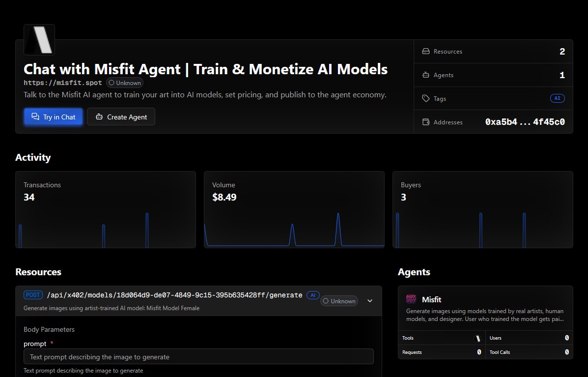Click the robot icon inside Create Agent
The width and height of the screenshot is (588, 377).
coord(99,116)
